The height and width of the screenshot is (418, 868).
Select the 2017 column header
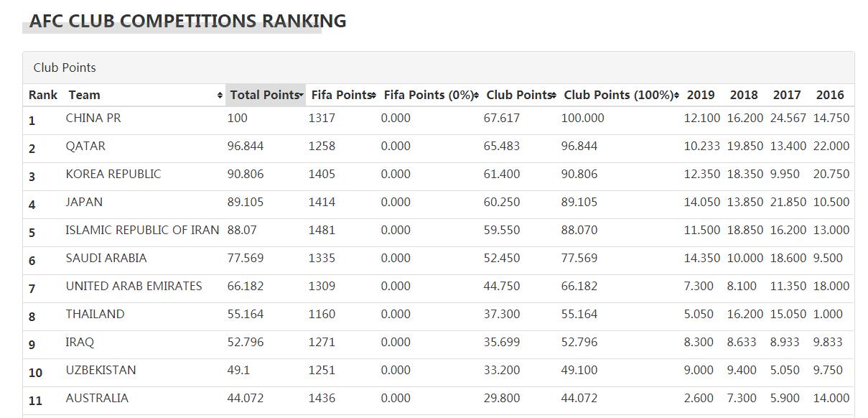coord(787,95)
